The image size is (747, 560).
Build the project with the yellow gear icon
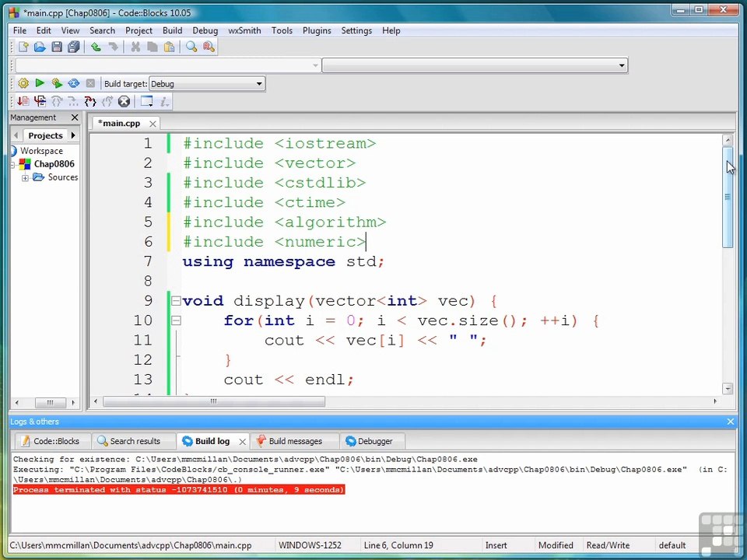pyautogui.click(x=23, y=83)
